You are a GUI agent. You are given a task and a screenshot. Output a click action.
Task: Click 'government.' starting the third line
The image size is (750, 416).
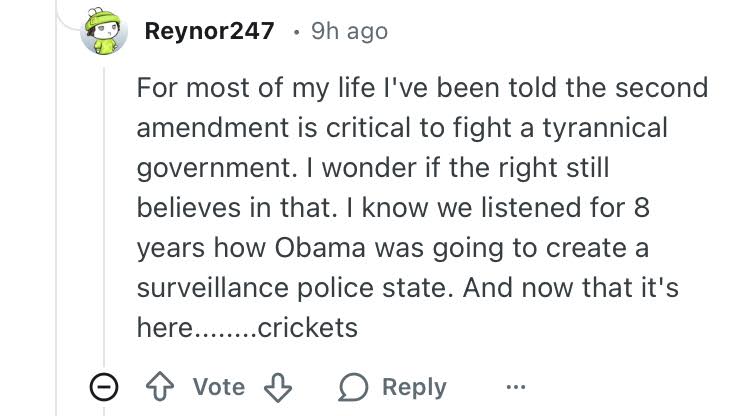[x=217, y=169]
